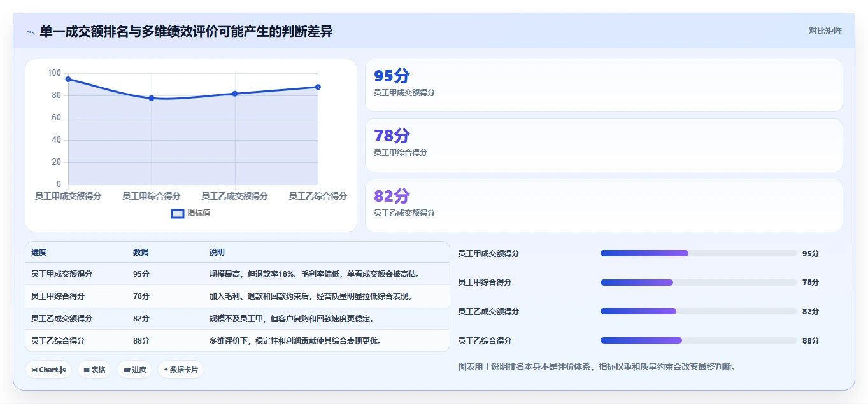Click the progress label 员工乙成交额得分 left of its bar
This screenshot has height=404, width=868.
pyautogui.click(x=488, y=312)
